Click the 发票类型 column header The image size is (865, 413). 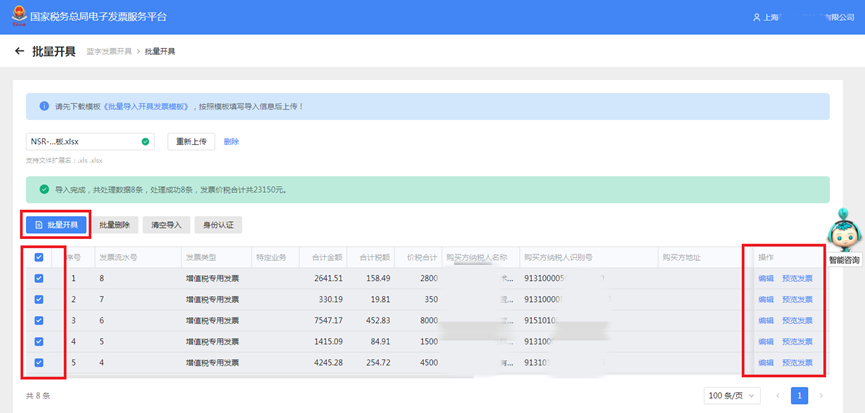click(x=201, y=258)
